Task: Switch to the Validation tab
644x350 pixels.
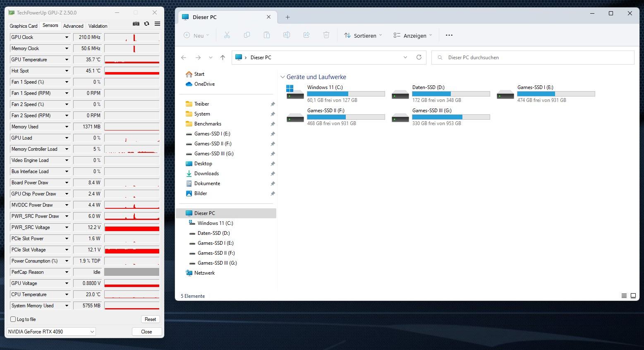Action: coord(98,26)
